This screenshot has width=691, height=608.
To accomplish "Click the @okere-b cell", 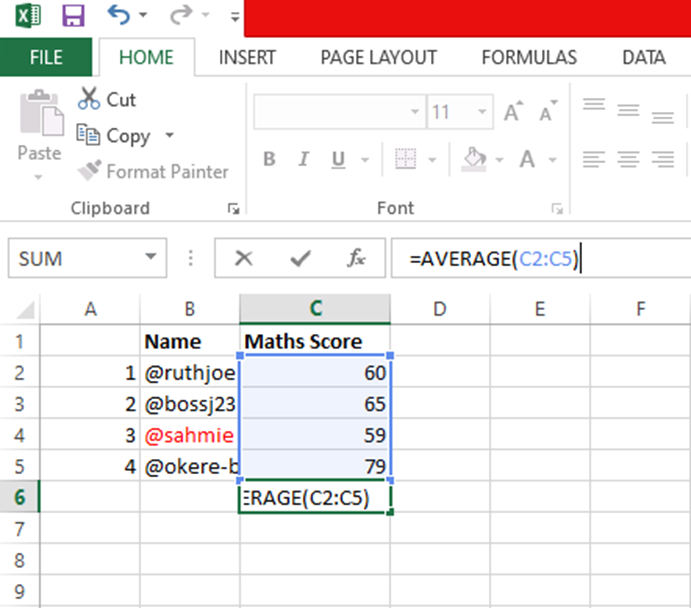I will point(189,466).
